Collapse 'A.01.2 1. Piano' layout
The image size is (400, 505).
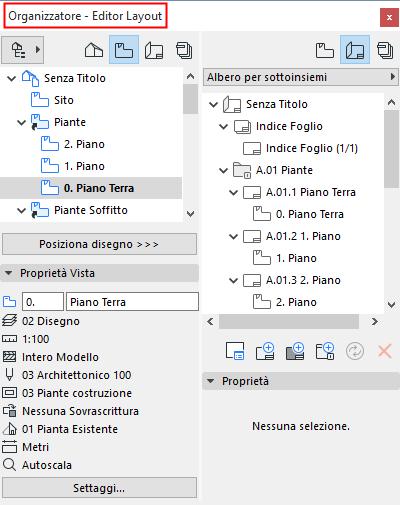pos(233,237)
